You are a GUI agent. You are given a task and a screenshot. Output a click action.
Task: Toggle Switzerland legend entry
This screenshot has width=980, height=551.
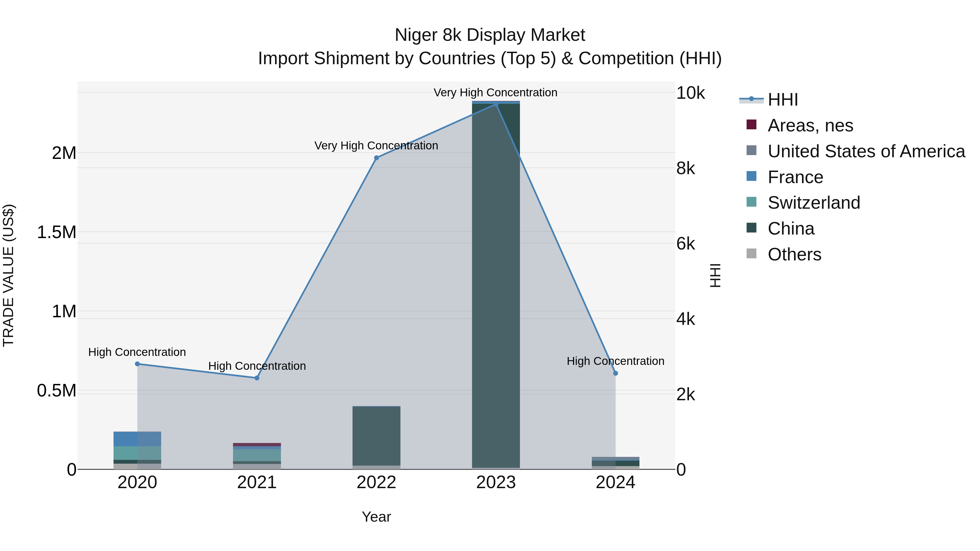[x=803, y=202]
